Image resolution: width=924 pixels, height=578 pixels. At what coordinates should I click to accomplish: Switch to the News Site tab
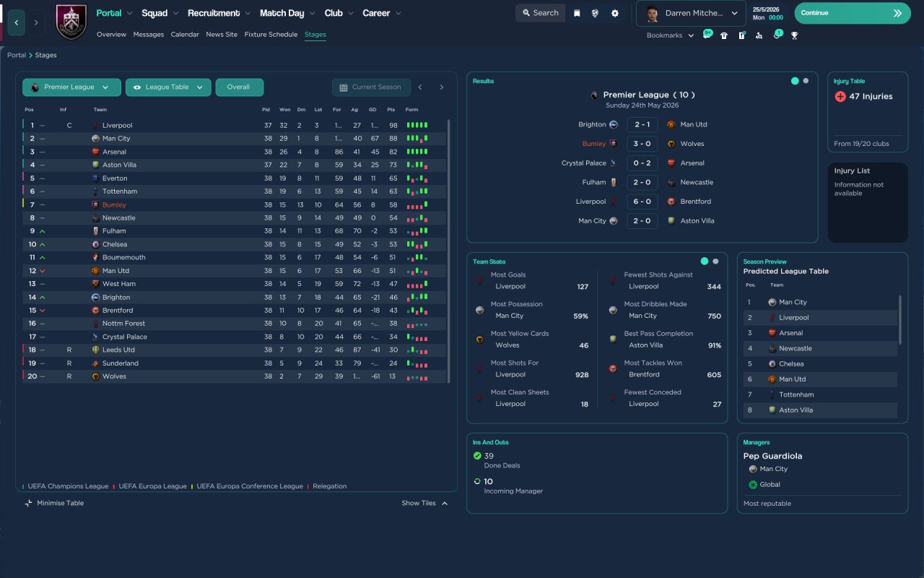[222, 35]
